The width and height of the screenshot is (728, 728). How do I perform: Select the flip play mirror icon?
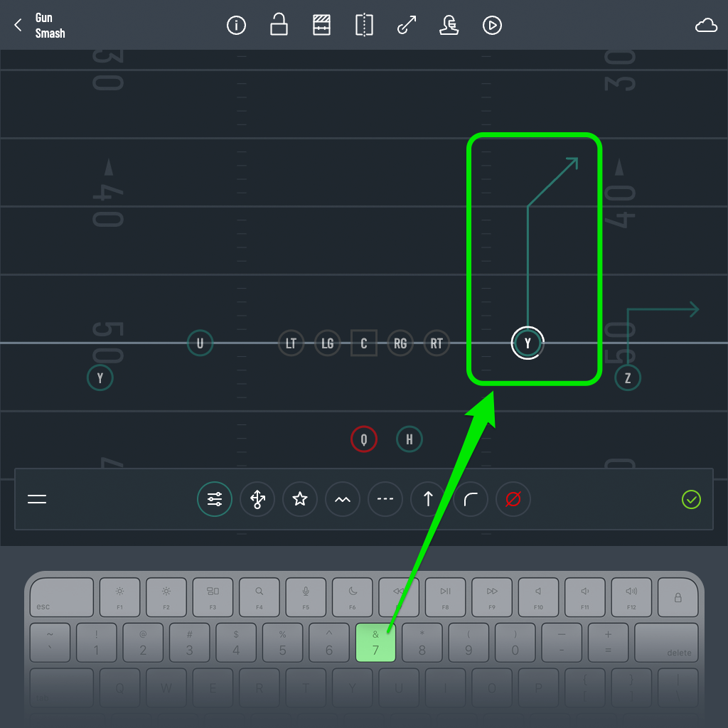(364, 25)
